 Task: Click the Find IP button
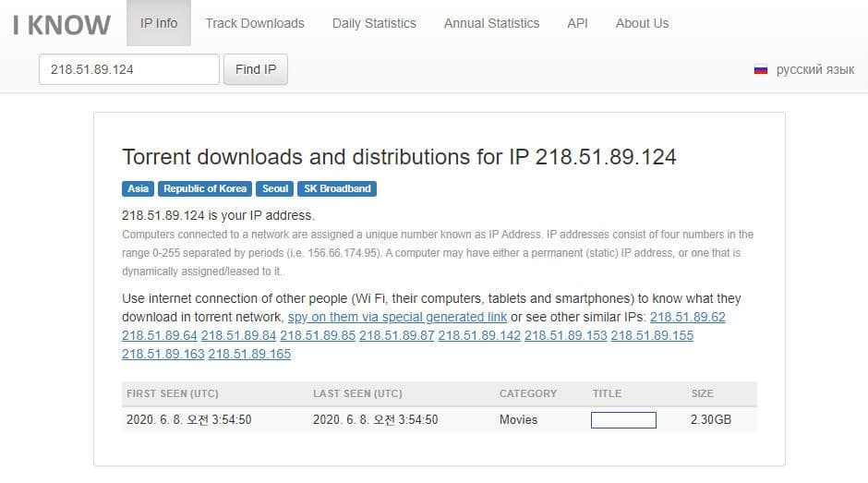(x=256, y=69)
